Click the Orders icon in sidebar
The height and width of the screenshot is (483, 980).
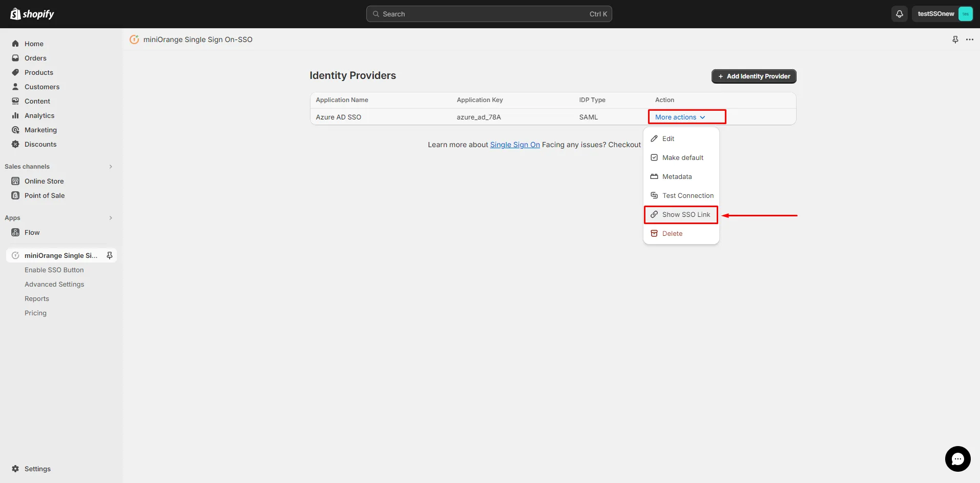(x=15, y=58)
